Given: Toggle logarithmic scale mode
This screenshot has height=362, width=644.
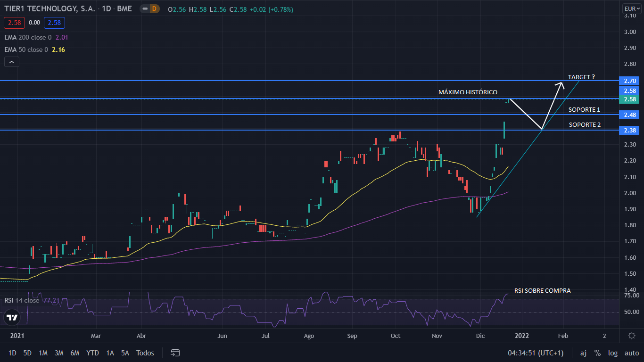Looking at the screenshot, I should pos(613,353).
